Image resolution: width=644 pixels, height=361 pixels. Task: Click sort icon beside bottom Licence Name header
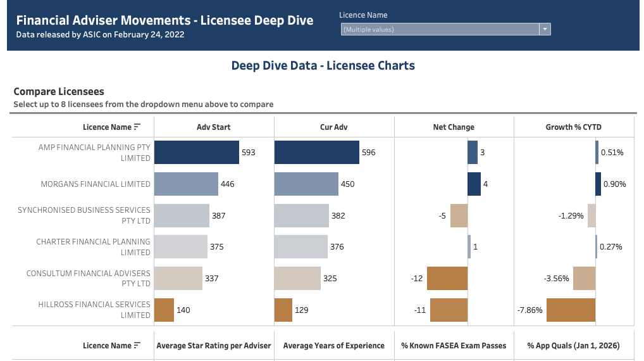click(x=137, y=345)
